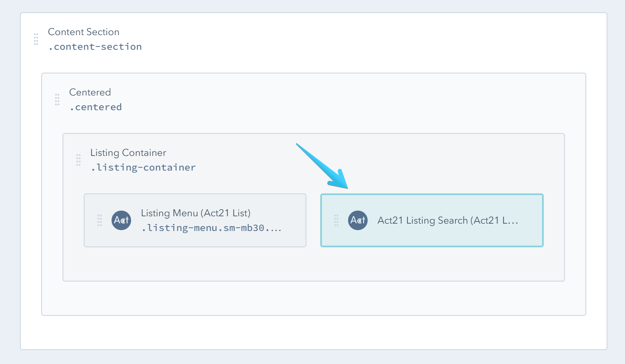Click the .listing-container class label
Viewport: 625px width, 364px height.
(143, 167)
